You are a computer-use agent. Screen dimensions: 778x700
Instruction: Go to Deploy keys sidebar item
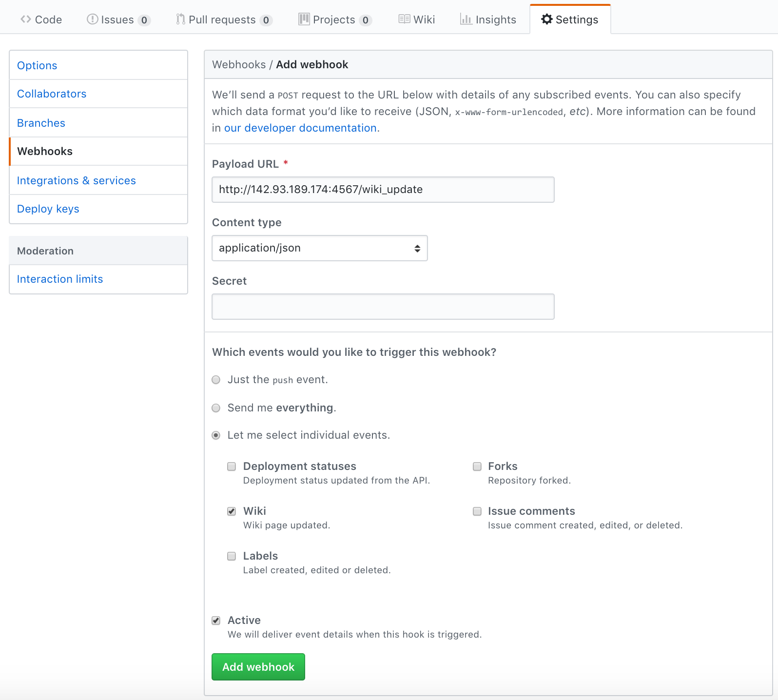click(48, 209)
